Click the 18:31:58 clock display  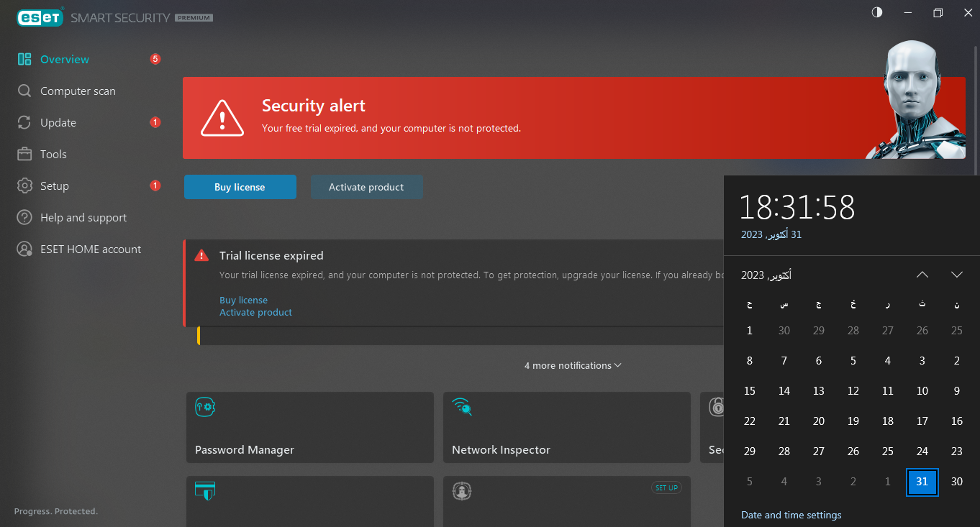coord(797,208)
